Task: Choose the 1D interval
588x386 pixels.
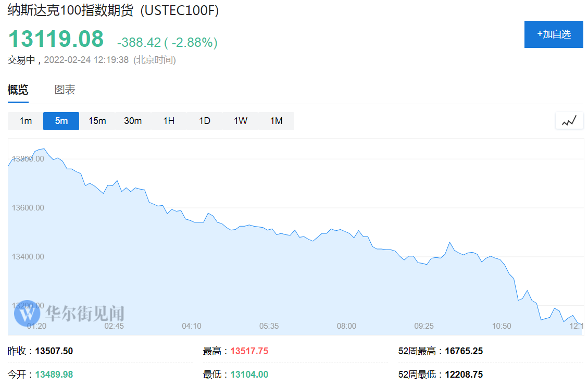Action: coord(205,121)
